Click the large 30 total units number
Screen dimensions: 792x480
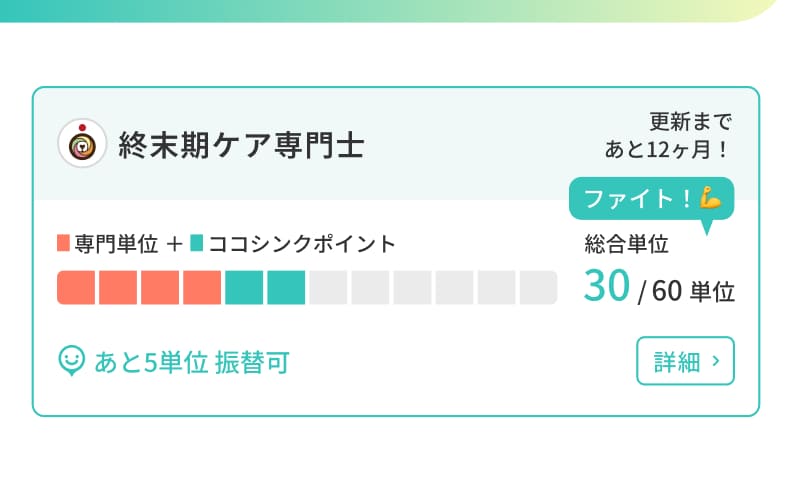pyautogui.click(x=606, y=287)
